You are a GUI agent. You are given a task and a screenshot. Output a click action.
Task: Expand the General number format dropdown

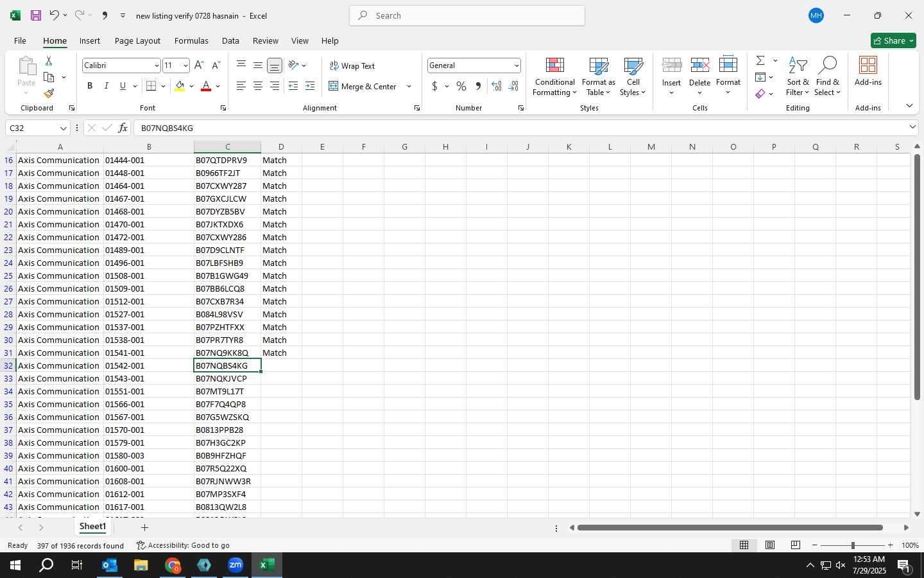tap(516, 66)
